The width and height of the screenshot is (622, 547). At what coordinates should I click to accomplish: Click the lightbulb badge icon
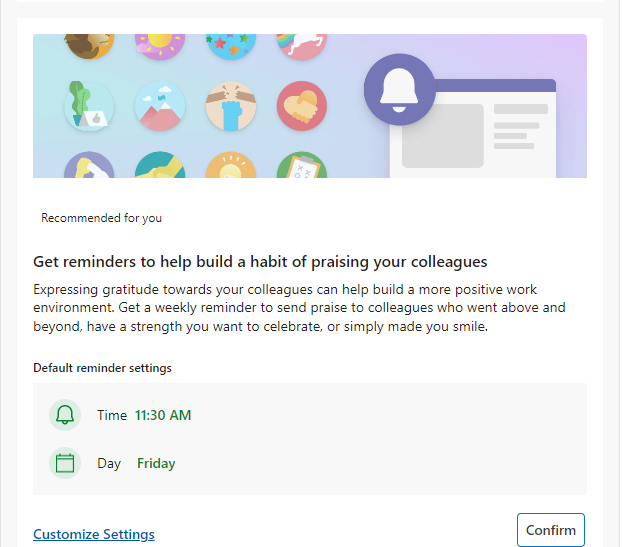230,167
